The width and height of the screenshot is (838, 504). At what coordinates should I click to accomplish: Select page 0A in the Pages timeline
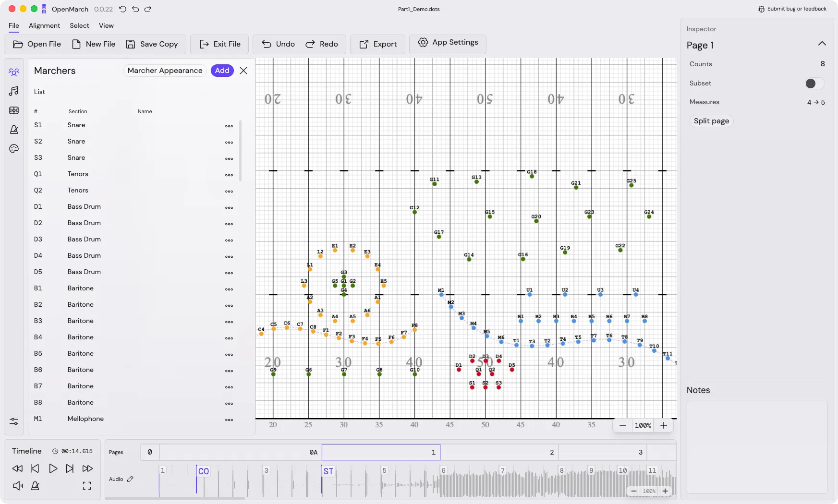tap(241, 452)
